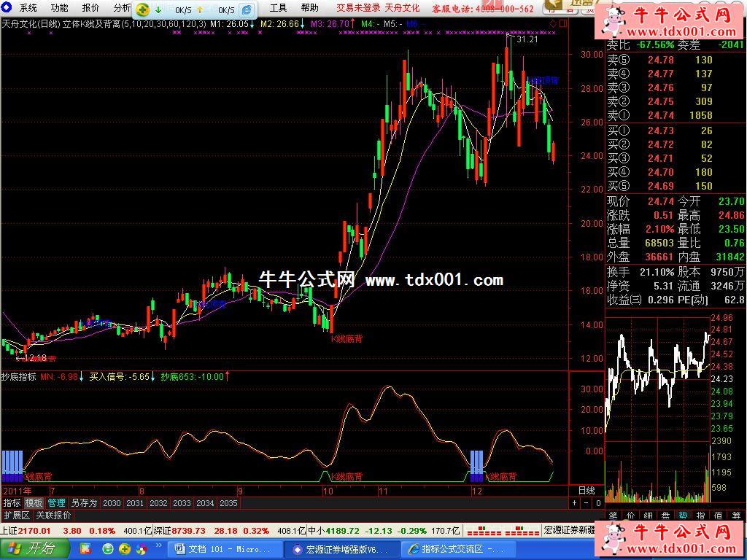Toggle the 指 index view tab
Image resolution: width=747 pixels, height=560 pixels.
[x=700, y=516]
